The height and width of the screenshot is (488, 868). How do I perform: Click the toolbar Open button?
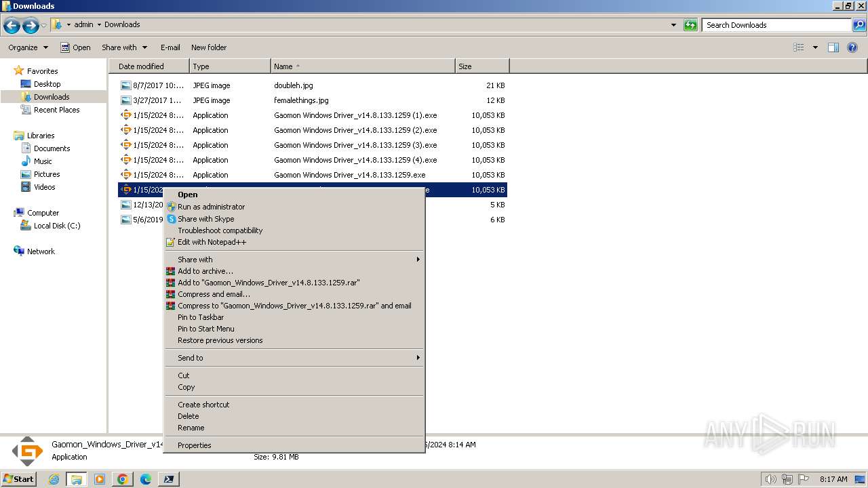tap(75, 47)
